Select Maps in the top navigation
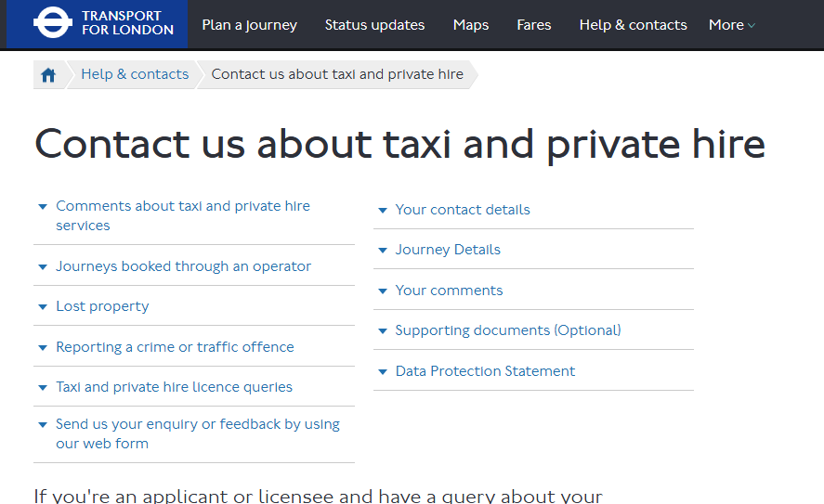Screen dimensions: 824x504 pyautogui.click(x=471, y=25)
